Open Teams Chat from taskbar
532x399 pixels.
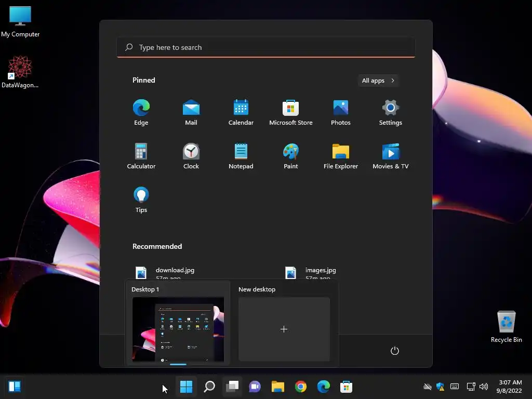tap(255, 387)
